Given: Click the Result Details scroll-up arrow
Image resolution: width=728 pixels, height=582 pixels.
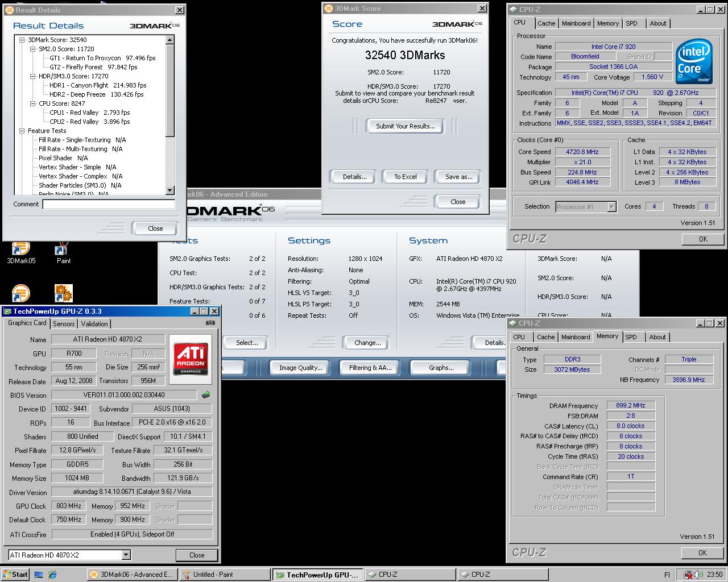Looking at the screenshot, I should (x=169, y=40).
